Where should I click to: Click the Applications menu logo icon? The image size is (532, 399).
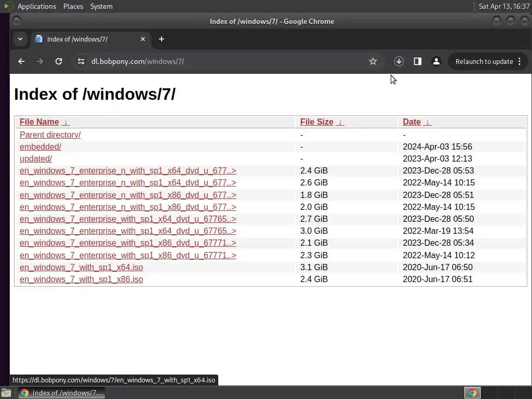coord(8,6)
